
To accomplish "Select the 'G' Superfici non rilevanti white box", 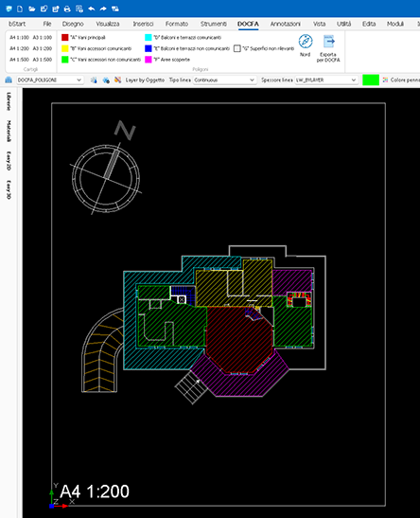I will click(236, 48).
